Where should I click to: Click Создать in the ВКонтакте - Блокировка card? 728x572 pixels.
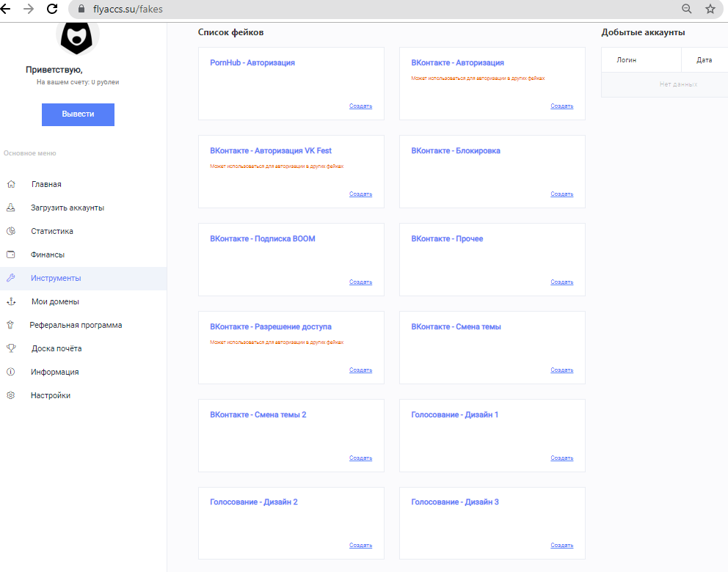click(562, 194)
